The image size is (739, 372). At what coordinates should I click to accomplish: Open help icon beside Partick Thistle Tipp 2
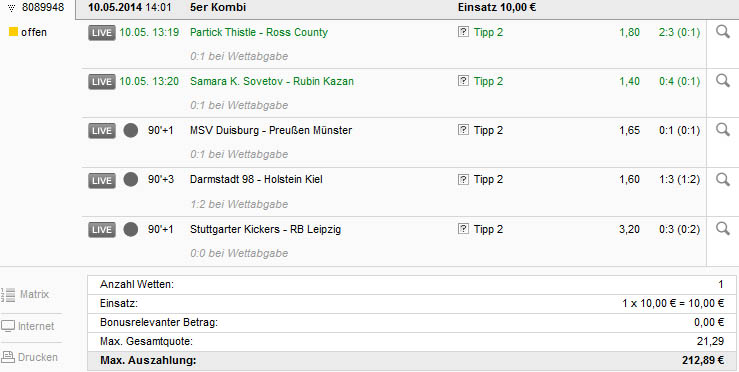463,32
